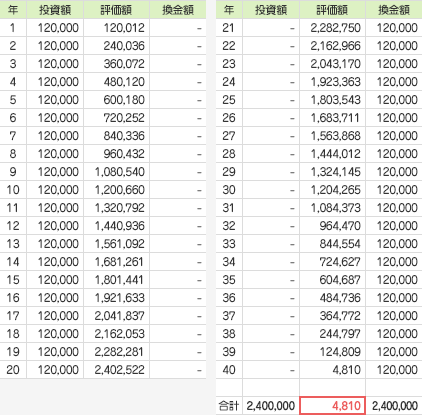The image size is (422, 415).
Task: Click the 合計 row label
Action: (x=229, y=406)
